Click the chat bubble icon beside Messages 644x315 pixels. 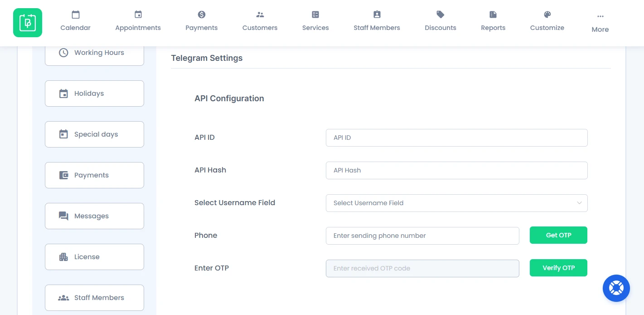(x=64, y=216)
